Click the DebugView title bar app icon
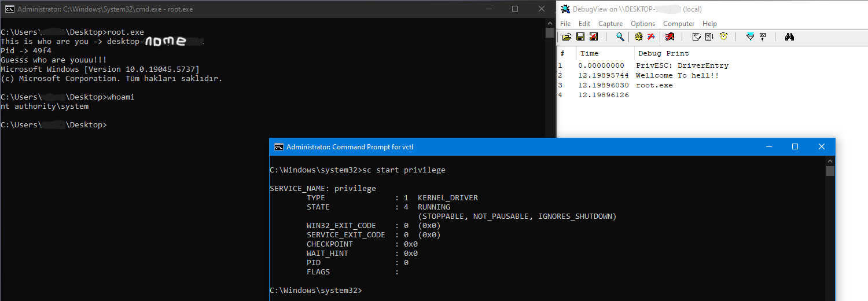The image size is (868, 301). point(565,9)
